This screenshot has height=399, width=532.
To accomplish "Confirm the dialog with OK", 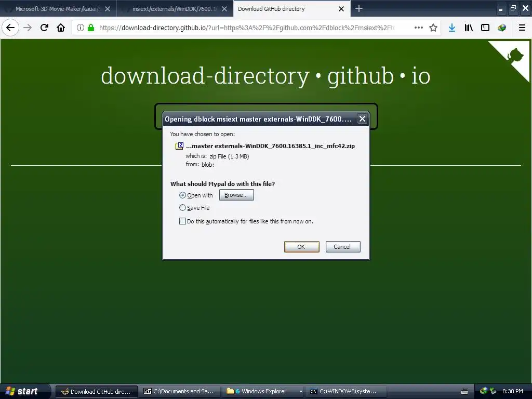I will 302,247.
